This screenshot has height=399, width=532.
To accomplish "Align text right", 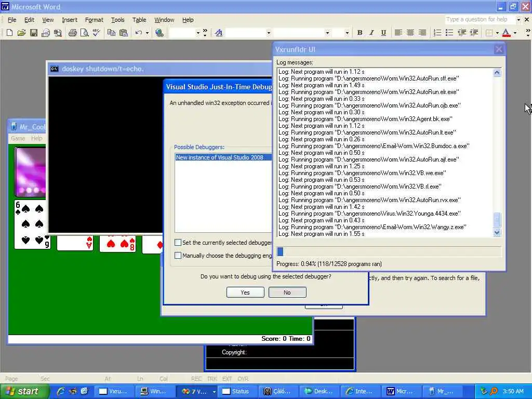I will tap(422, 33).
